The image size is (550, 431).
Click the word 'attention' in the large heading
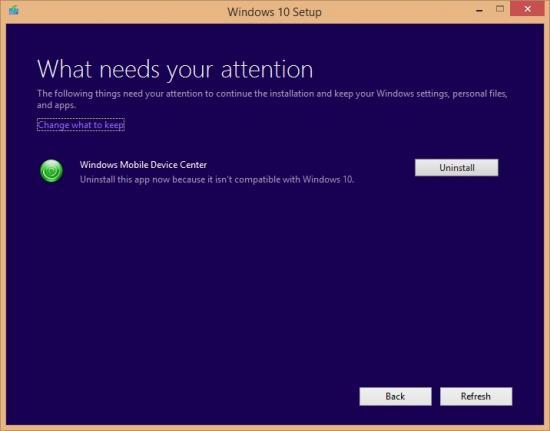267,69
